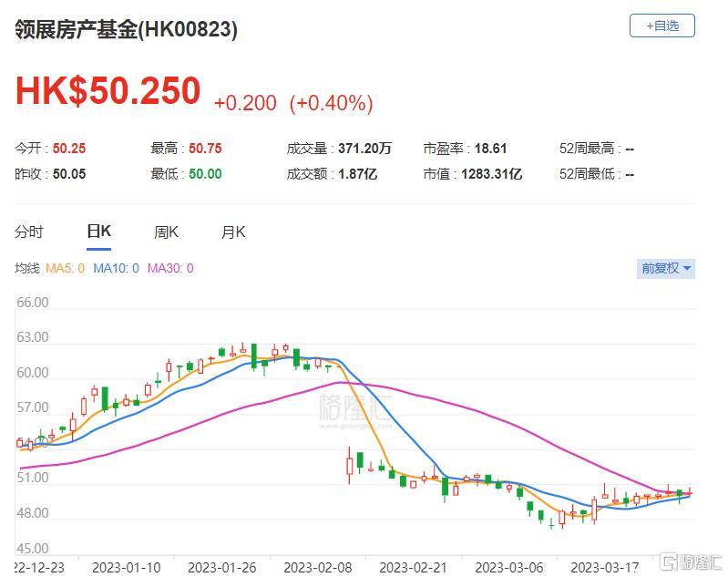Click the 60.00 y-axis price label

point(33,373)
